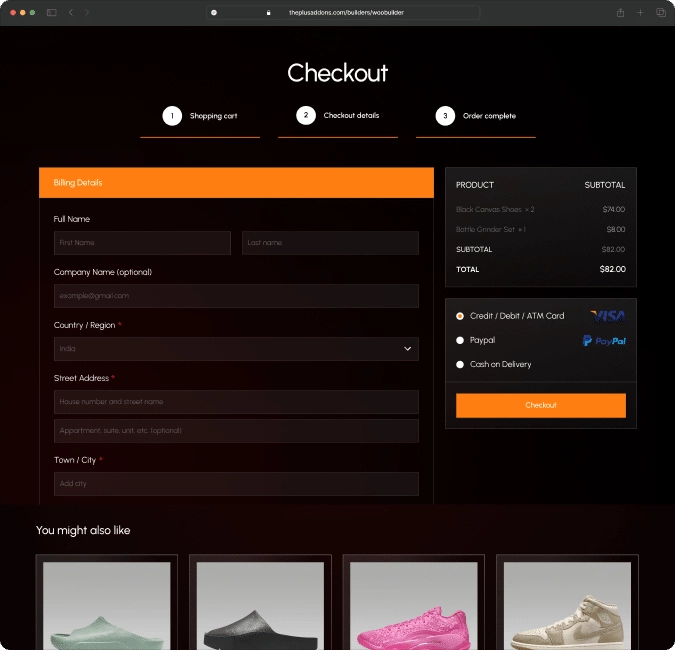Click the Visa card logo
Screen dimensions: 675x650
607,316
